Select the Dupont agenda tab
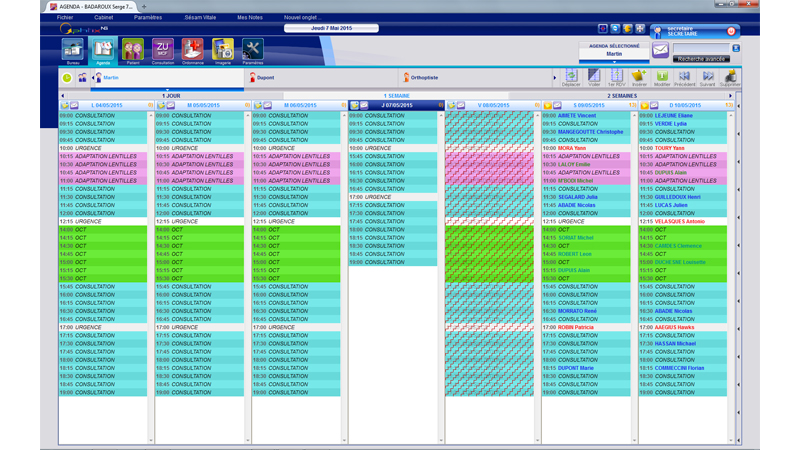Screen dimensions: 800x450 [321, 78]
